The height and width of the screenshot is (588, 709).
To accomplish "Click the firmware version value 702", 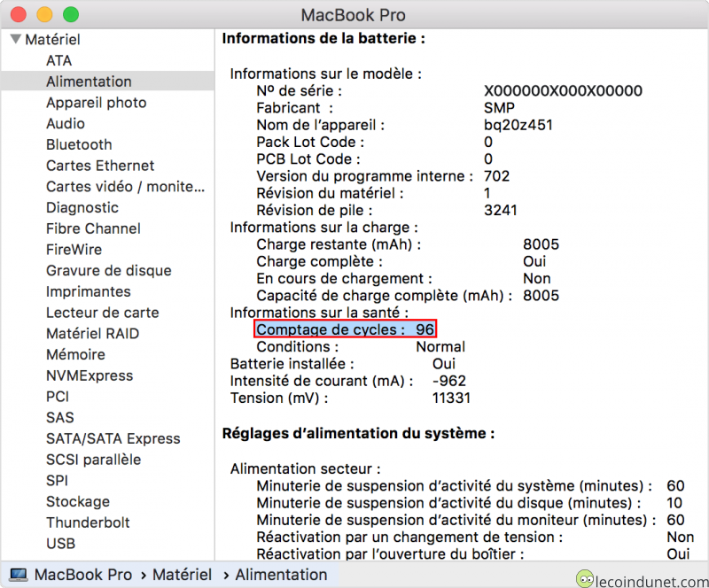I will (x=496, y=176).
